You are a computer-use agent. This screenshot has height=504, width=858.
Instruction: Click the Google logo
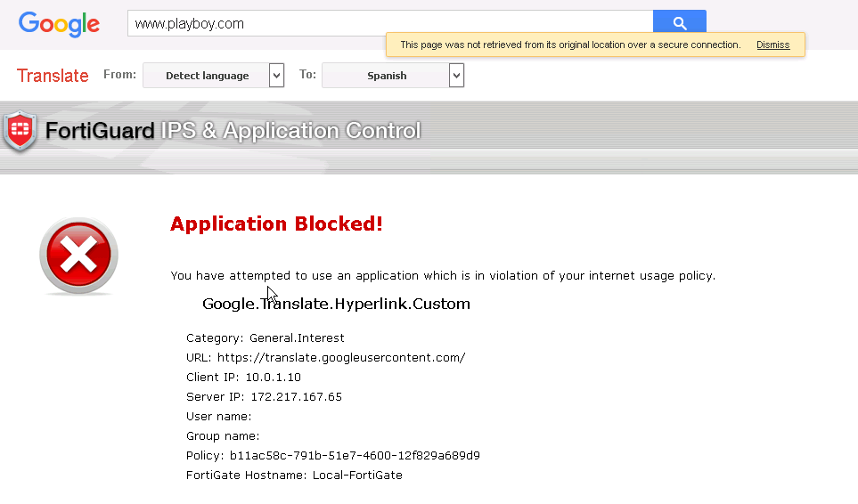[59, 24]
